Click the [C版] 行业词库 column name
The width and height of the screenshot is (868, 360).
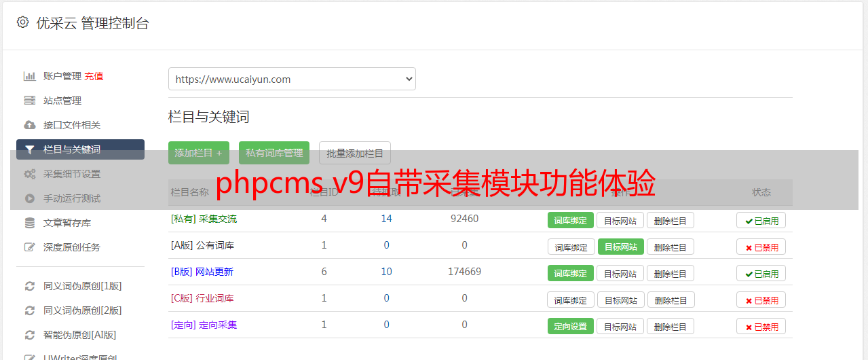coord(202,298)
